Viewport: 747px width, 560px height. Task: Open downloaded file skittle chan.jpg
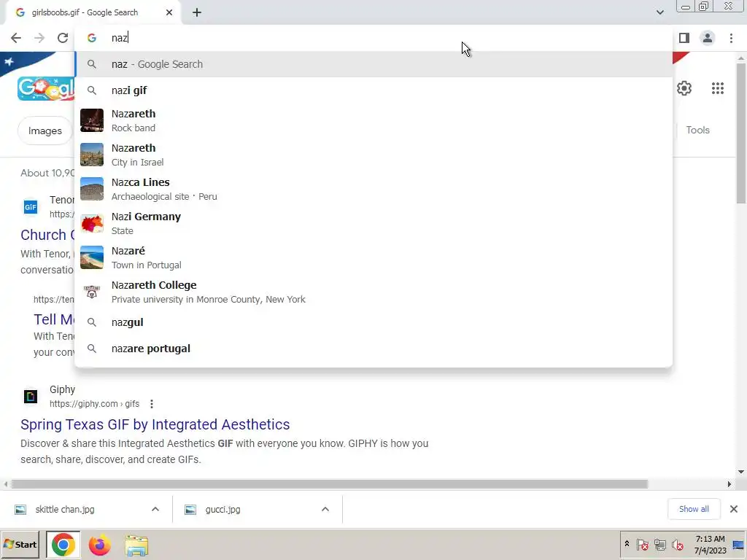65,510
